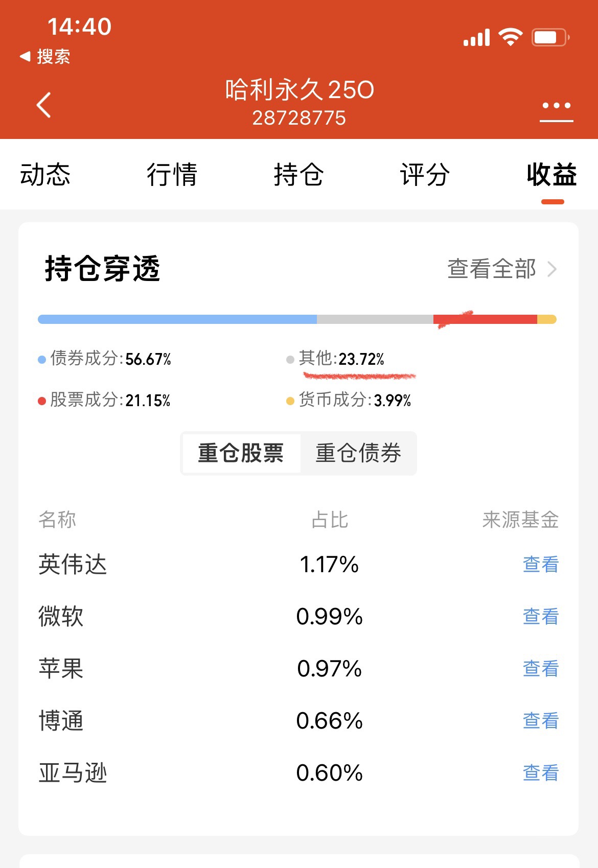The width and height of the screenshot is (598, 868).
Task: Tap the back arrow in header
Action: (44, 105)
